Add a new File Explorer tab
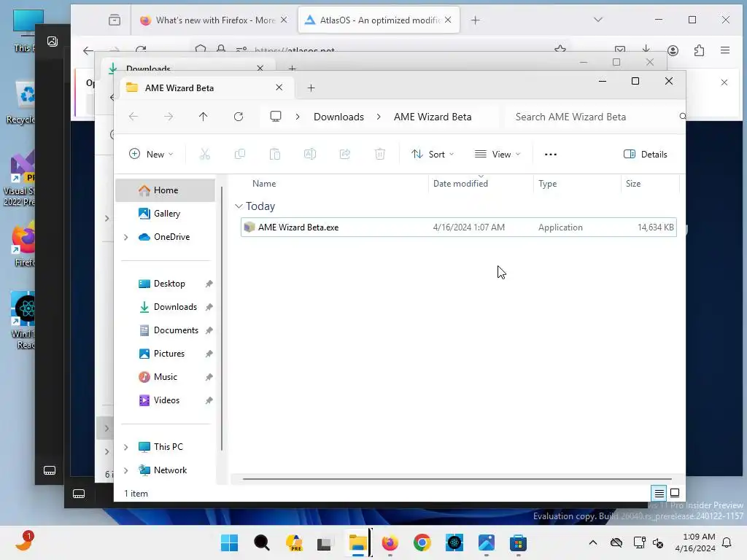The image size is (747, 560). pyautogui.click(x=311, y=87)
